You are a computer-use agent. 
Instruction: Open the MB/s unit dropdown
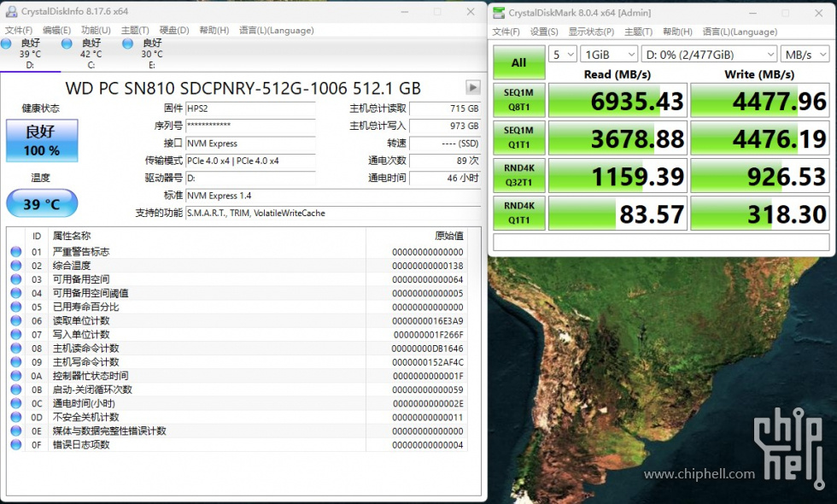[805, 54]
